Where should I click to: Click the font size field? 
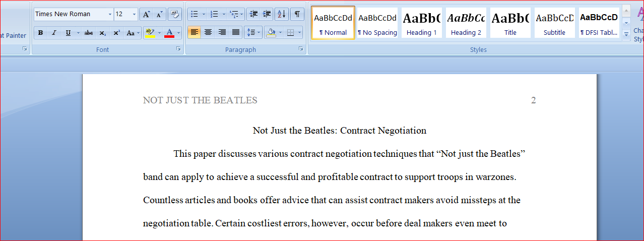point(122,14)
